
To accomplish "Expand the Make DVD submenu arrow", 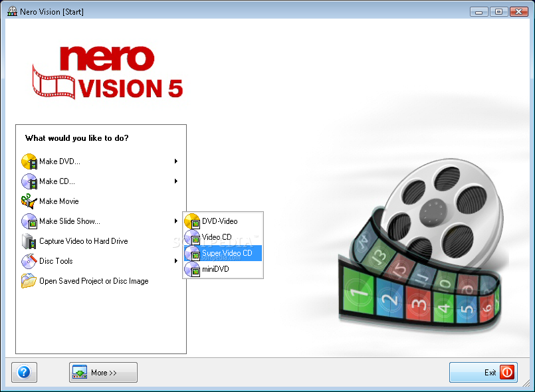I will click(x=176, y=161).
